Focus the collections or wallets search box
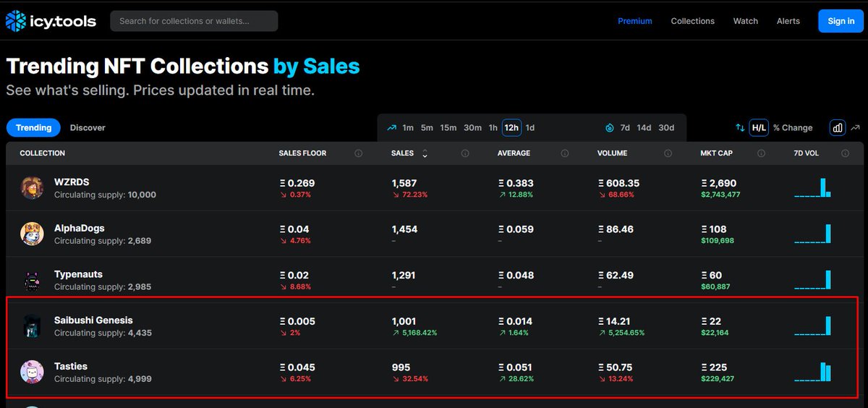Image resolution: width=868 pixels, height=408 pixels. (194, 21)
